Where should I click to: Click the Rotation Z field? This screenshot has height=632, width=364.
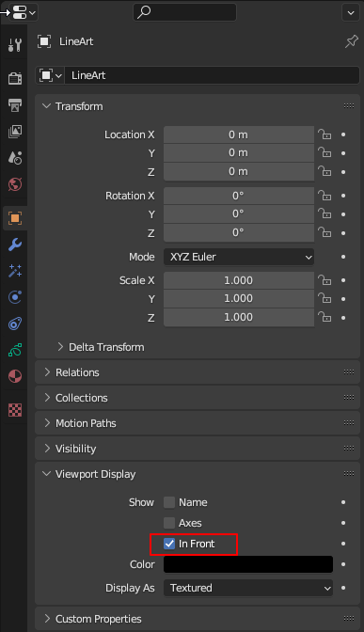click(239, 233)
